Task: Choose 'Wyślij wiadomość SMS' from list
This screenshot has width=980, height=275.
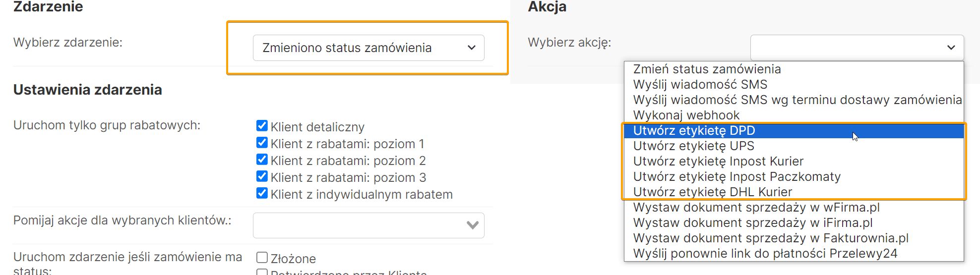Action: point(700,85)
